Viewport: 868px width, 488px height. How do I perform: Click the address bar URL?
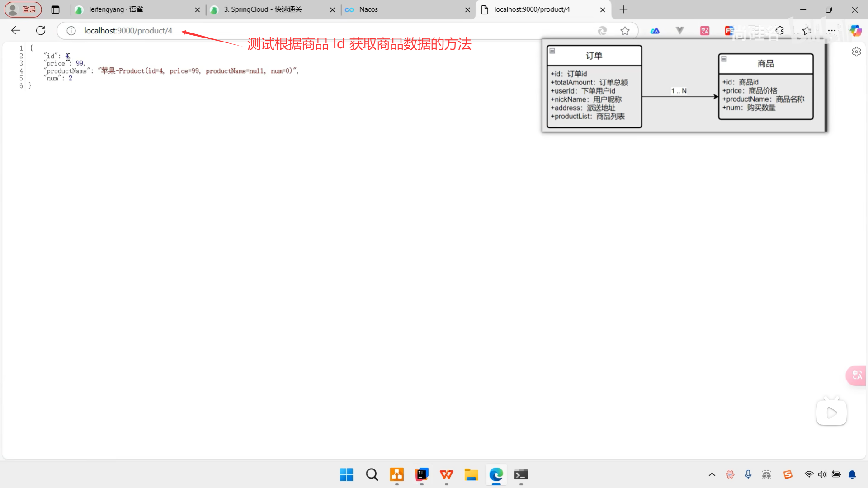point(128,31)
